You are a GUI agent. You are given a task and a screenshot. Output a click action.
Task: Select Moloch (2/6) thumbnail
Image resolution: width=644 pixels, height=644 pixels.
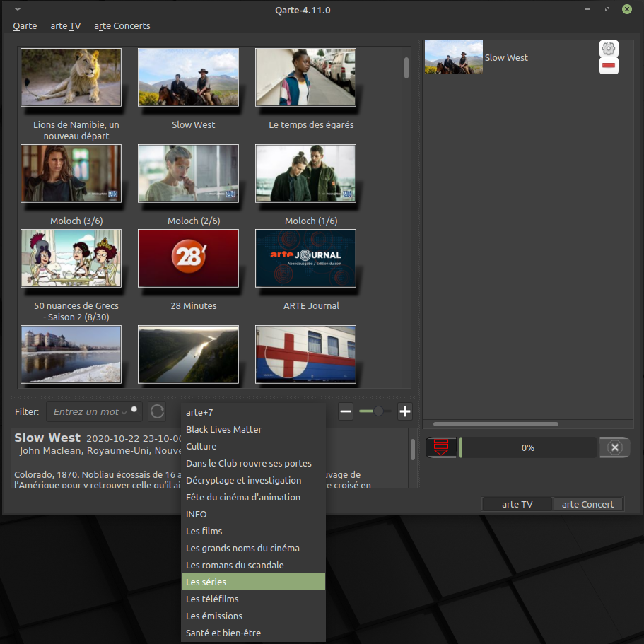click(188, 173)
